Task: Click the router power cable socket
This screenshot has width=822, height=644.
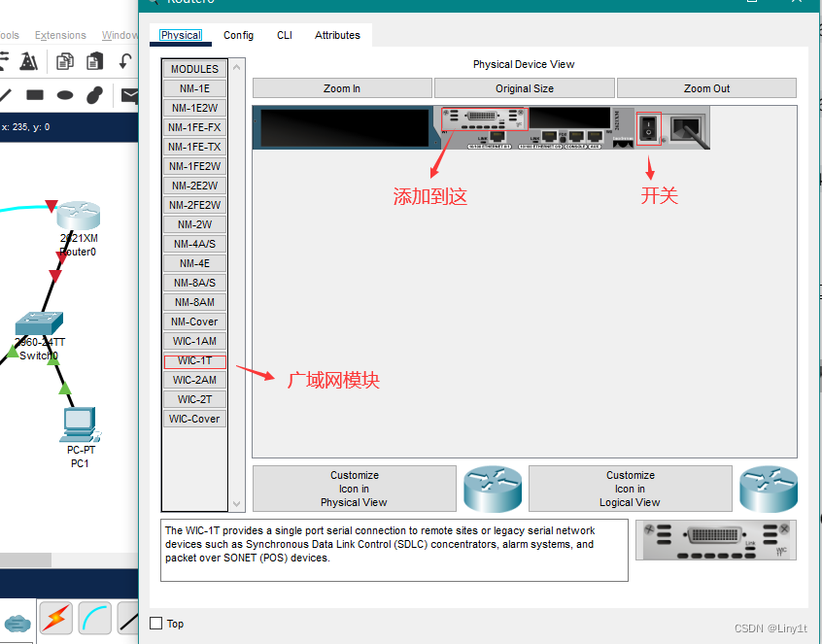Action: point(687,128)
